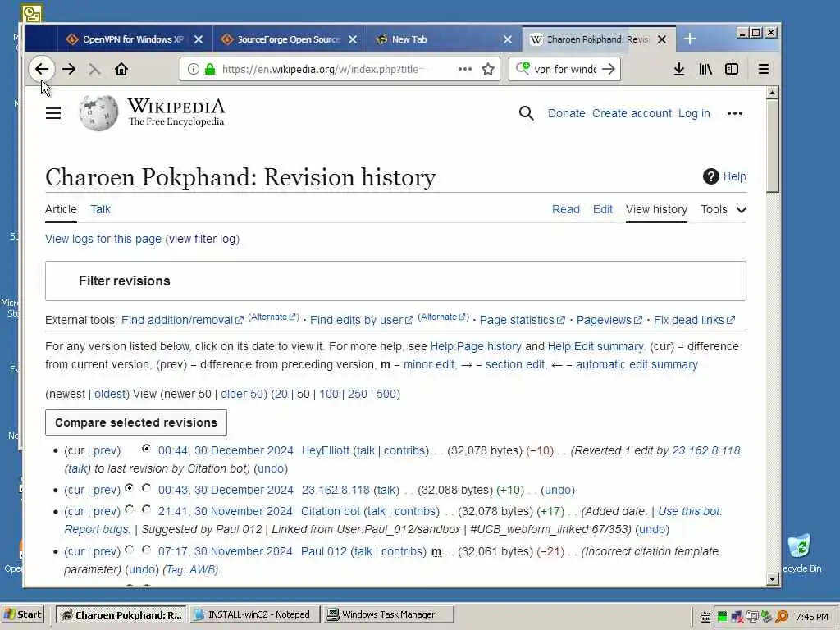Click the Donate link
The image size is (840, 630).
point(566,113)
